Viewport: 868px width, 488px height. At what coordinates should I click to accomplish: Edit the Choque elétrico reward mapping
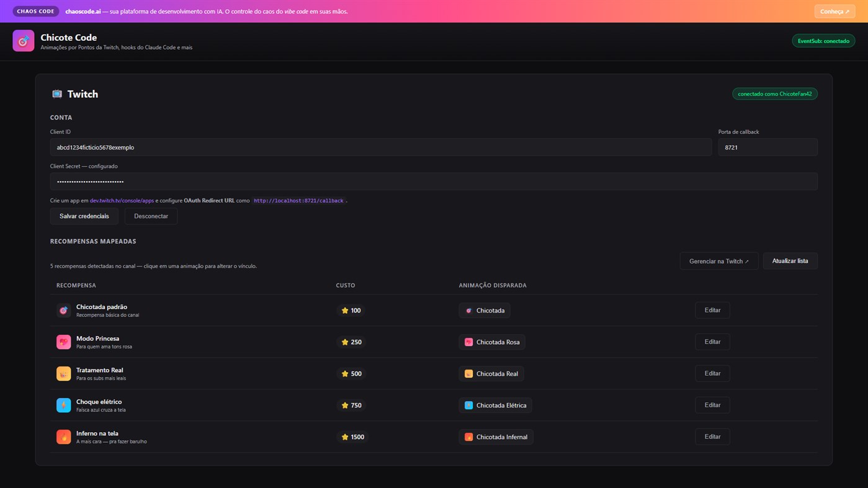(712, 405)
